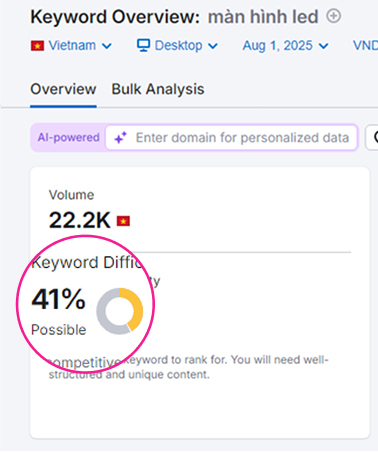Click the plus icon beside màn hình led
This screenshot has width=378, height=452.
pyautogui.click(x=333, y=16)
